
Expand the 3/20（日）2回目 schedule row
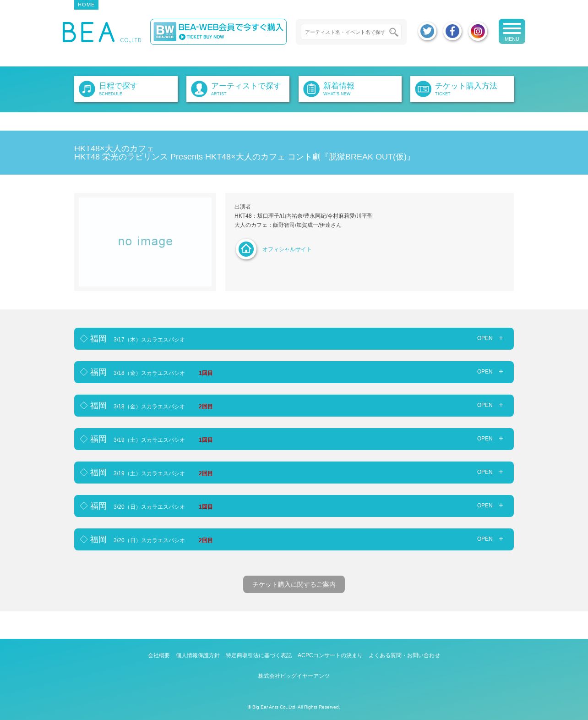click(x=294, y=539)
